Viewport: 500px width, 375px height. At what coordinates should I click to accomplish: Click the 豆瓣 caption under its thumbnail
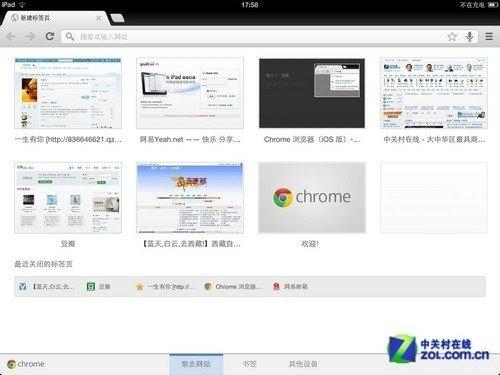click(68, 244)
